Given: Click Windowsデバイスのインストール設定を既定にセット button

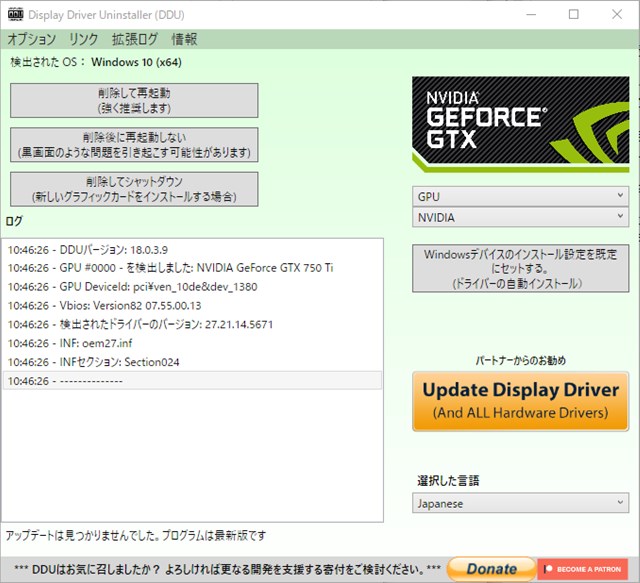Looking at the screenshot, I should (520, 268).
